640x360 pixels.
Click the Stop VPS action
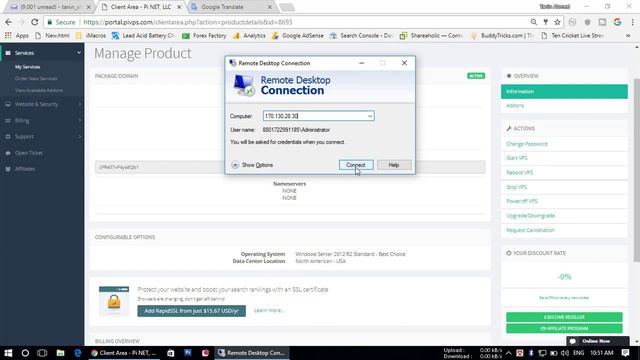(x=517, y=187)
